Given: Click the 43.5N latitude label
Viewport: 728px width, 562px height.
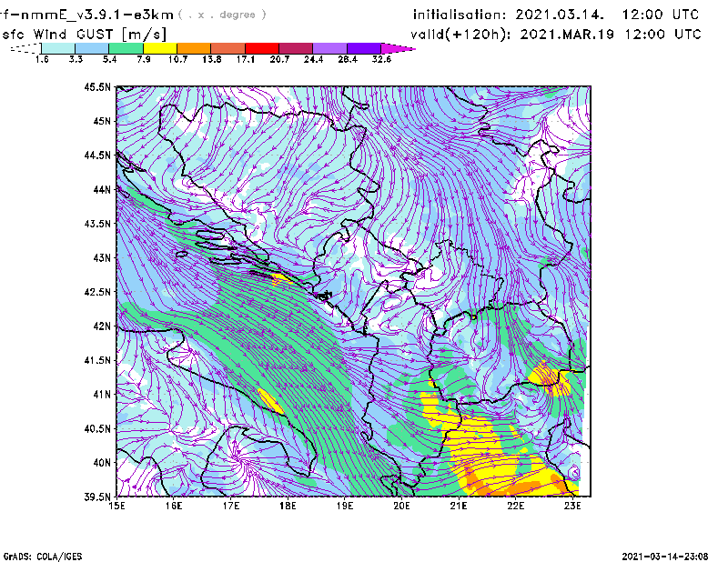Looking at the screenshot, I should 97,223.
